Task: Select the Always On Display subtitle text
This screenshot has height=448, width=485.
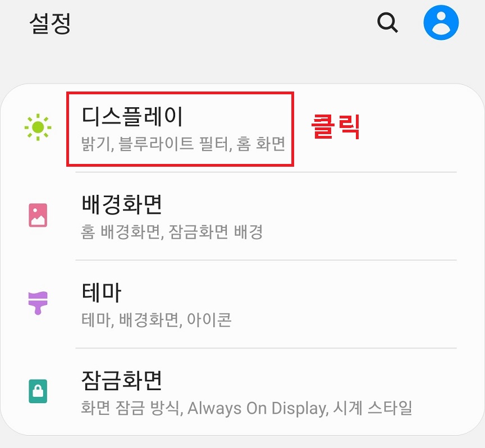Action: coord(257,408)
